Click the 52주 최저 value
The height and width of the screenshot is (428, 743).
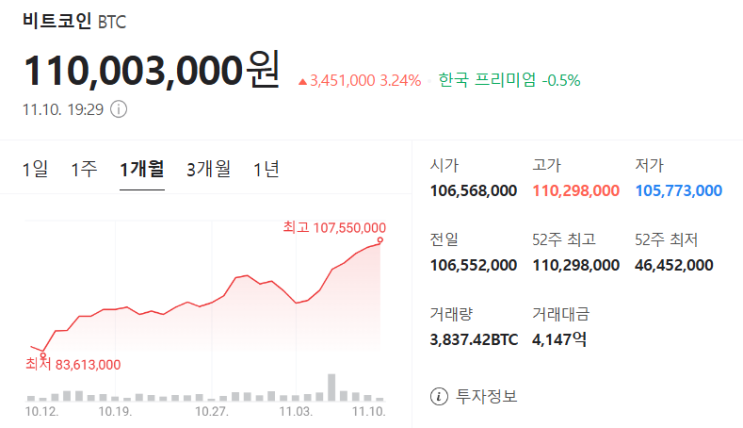(674, 264)
